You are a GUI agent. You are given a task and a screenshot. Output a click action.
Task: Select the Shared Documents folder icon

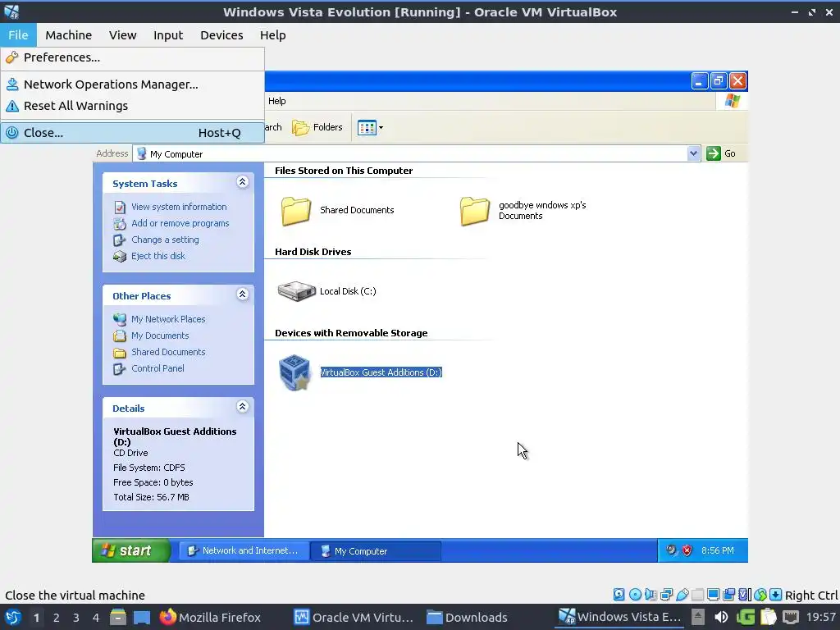point(295,211)
